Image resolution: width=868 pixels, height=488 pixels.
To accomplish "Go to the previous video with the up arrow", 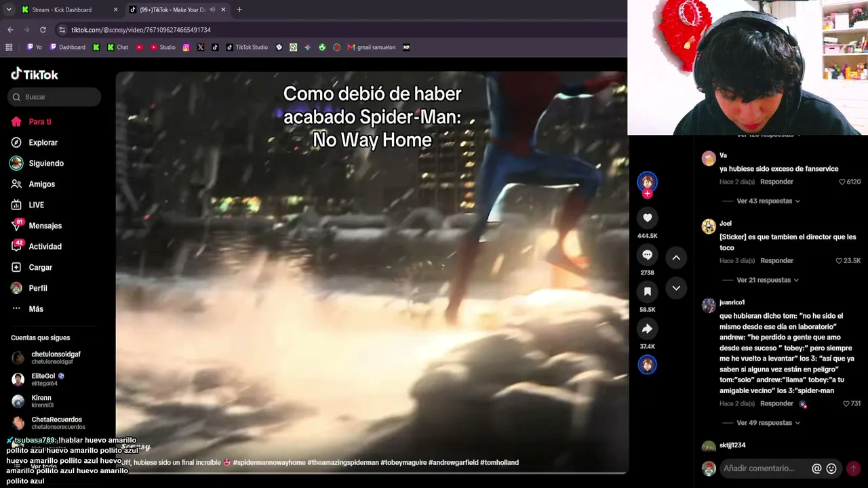I will tap(676, 258).
